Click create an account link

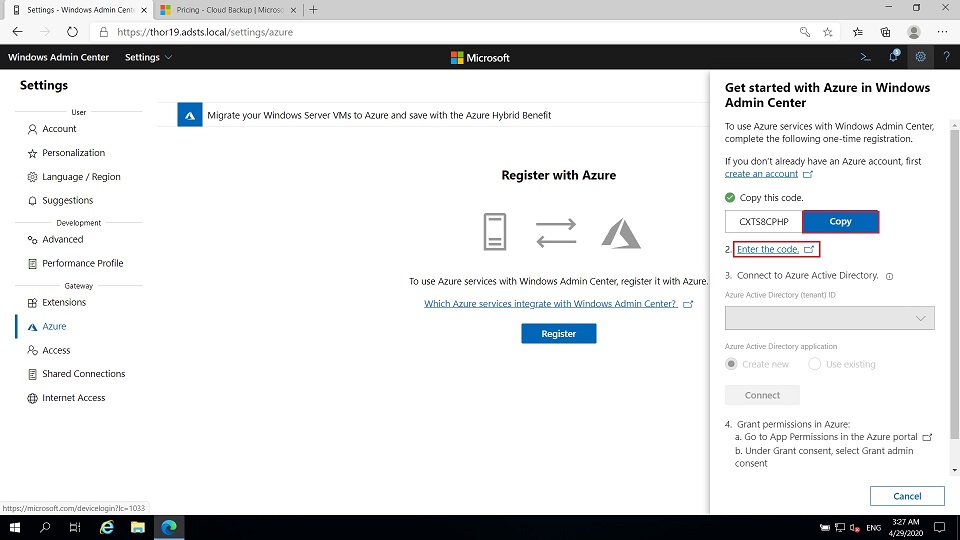point(761,174)
